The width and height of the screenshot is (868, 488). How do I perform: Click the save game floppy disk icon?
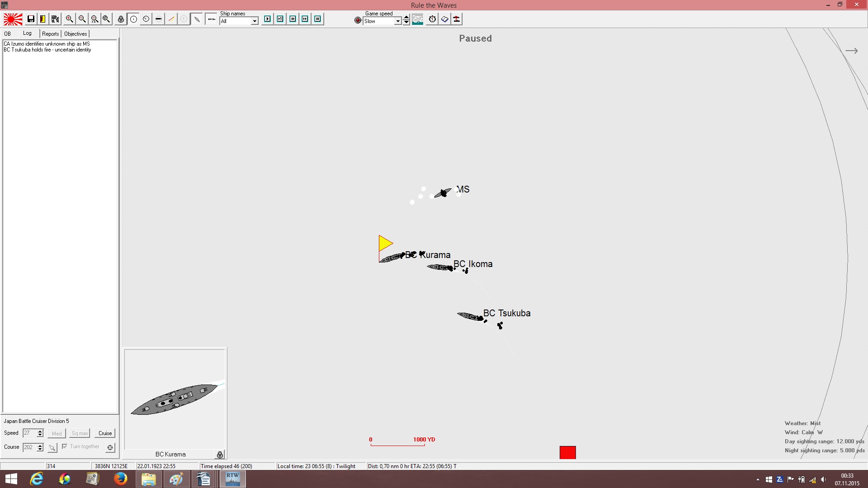point(31,19)
